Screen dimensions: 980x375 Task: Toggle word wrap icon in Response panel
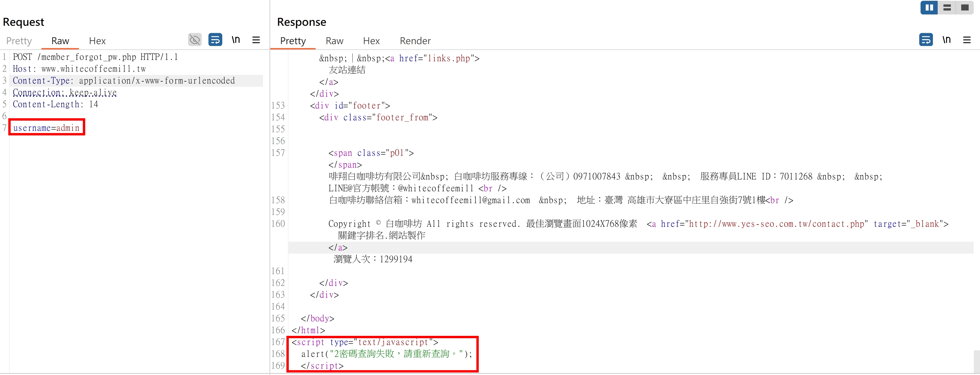(926, 40)
